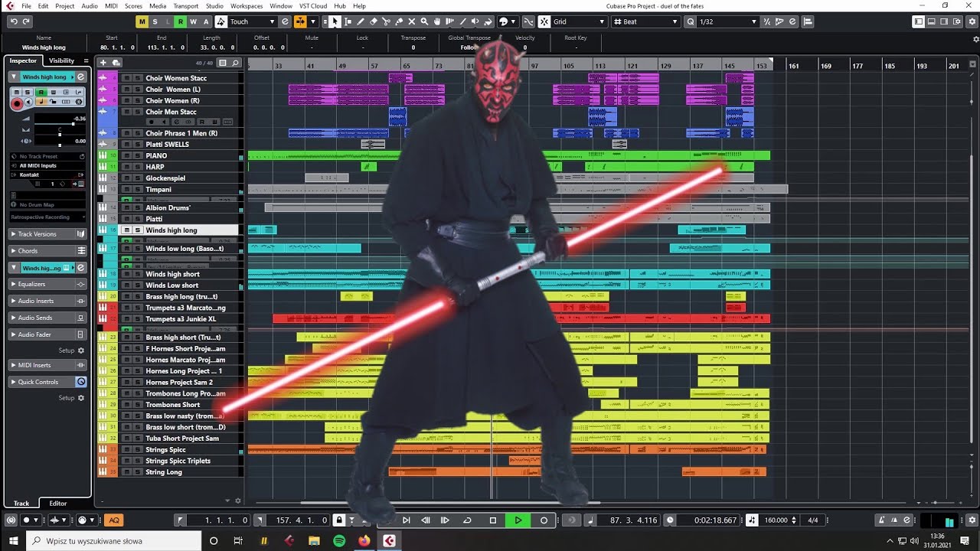Image resolution: width=980 pixels, height=551 pixels.
Task: Select the Range Selection tool
Action: (348, 21)
